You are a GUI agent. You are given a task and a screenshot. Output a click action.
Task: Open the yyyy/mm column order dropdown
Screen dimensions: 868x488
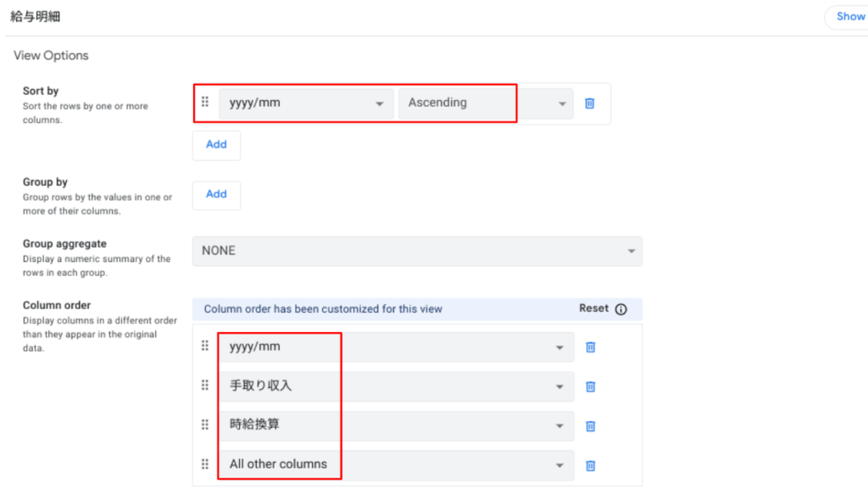pos(397,347)
